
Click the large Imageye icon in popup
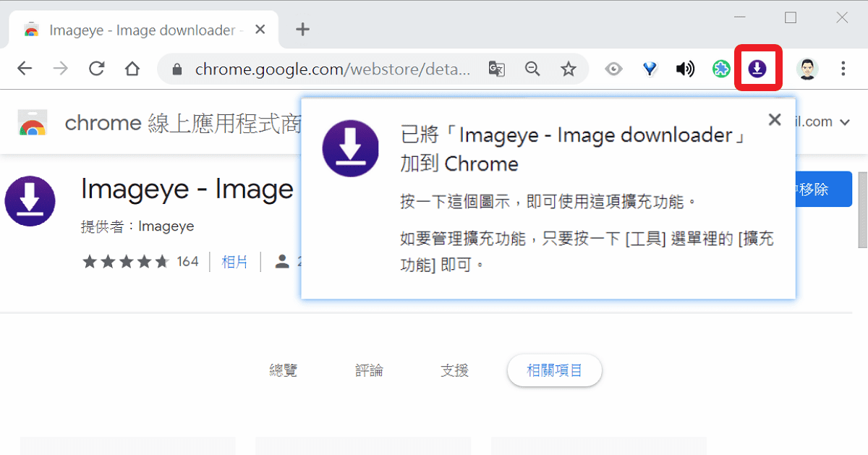click(x=351, y=149)
